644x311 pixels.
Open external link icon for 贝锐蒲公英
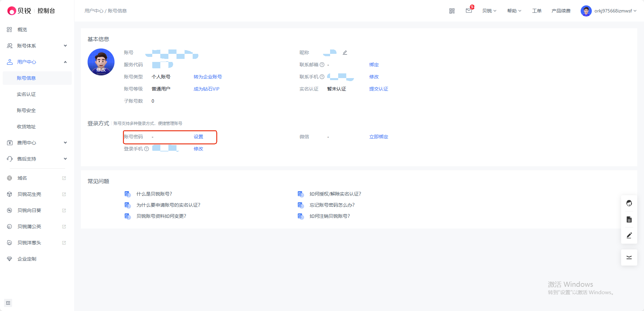pos(64,227)
